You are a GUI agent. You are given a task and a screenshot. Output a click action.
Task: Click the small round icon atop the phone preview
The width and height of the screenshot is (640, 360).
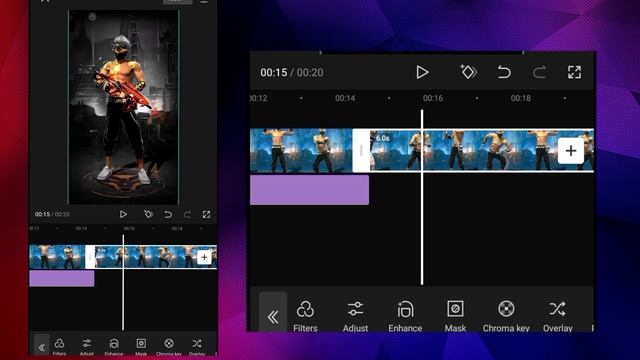point(92,17)
